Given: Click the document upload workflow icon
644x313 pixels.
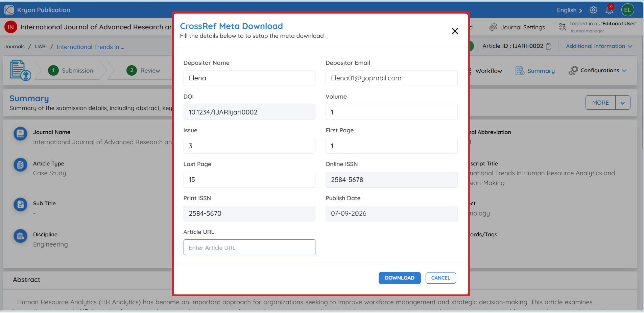Looking at the screenshot, I should click(20, 70).
